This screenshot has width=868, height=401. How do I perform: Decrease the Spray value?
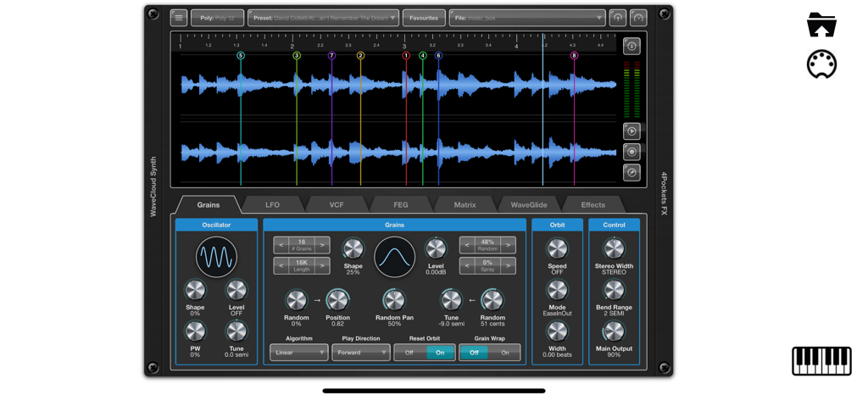pyautogui.click(x=467, y=265)
